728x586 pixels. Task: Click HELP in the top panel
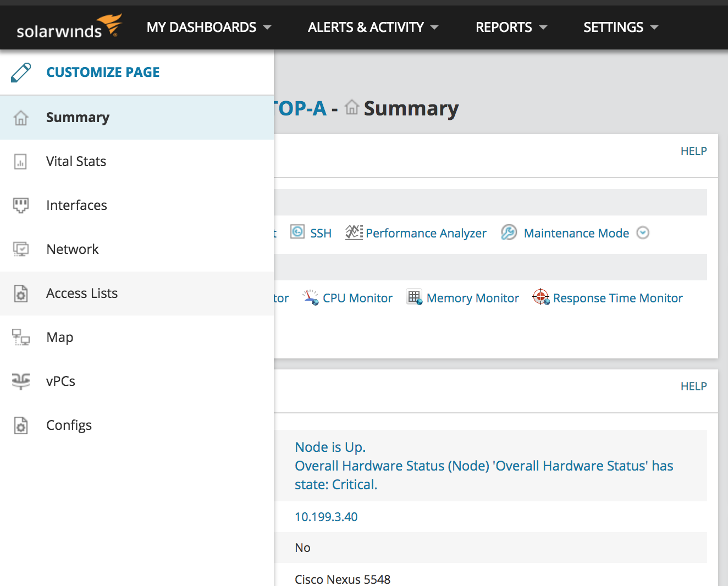point(694,151)
